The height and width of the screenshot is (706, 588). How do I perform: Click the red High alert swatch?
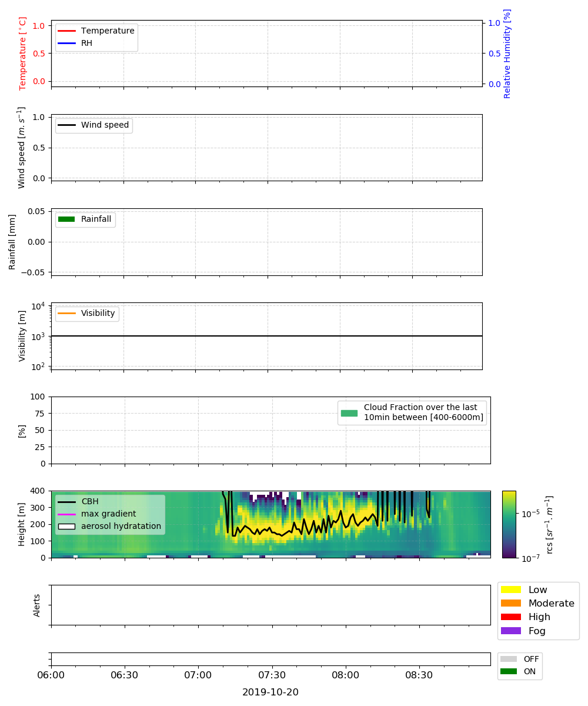(x=510, y=617)
